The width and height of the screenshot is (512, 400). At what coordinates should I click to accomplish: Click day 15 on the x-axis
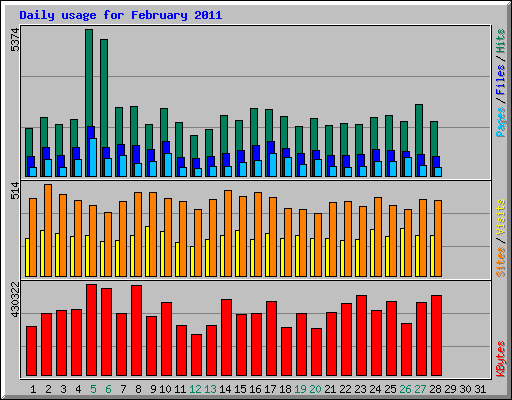[x=240, y=389]
